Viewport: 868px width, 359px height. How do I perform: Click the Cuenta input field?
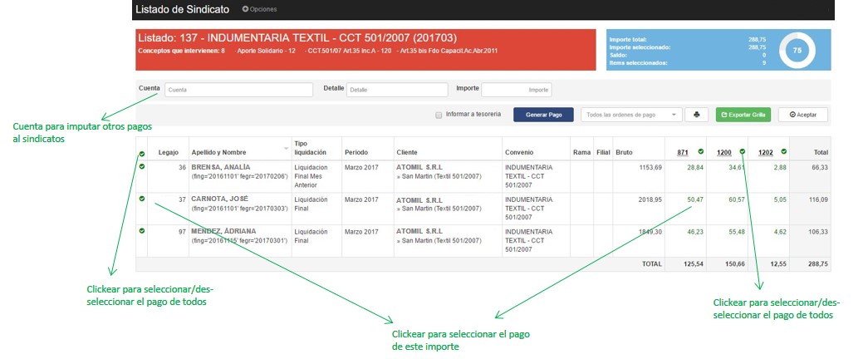[x=238, y=90]
